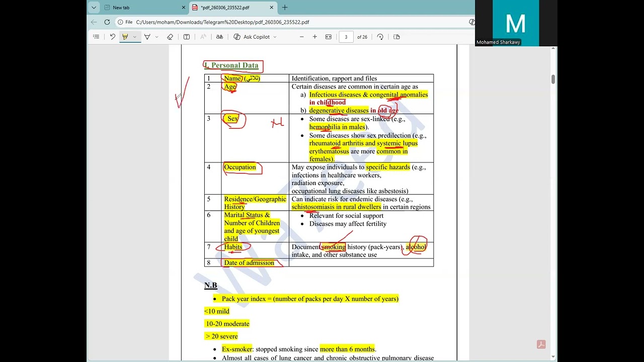The width and height of the screenshot is (644, 362).
Task: Click the Mohamed Sharkawy participant tile
Action: pyautogui.click(x=516, y=23)
